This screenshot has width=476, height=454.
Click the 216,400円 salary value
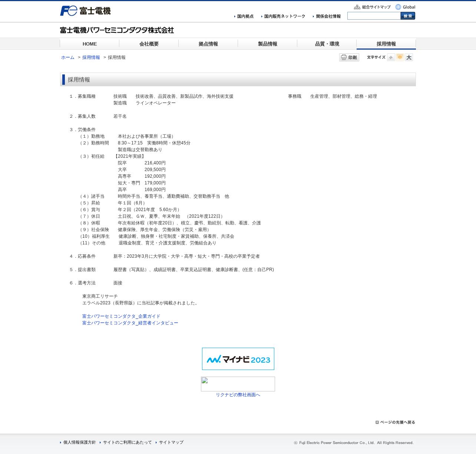tap(155, 163)
